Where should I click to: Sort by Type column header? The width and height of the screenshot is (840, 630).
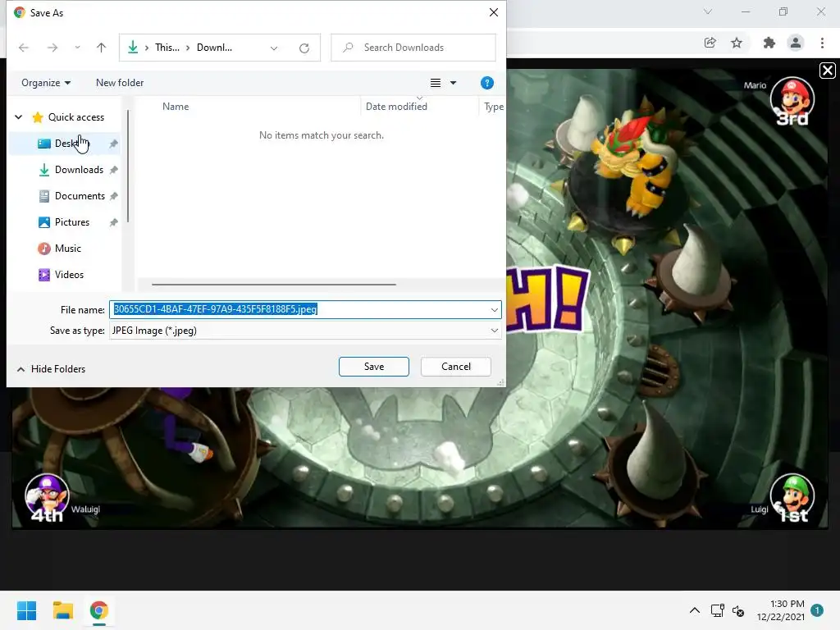coord(493,107)
